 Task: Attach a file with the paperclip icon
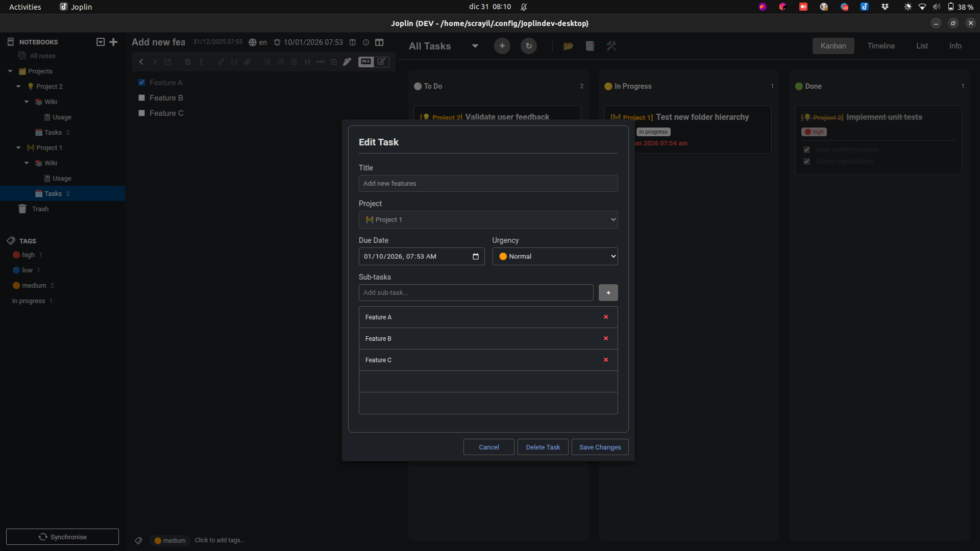click(x=248, y=62)
